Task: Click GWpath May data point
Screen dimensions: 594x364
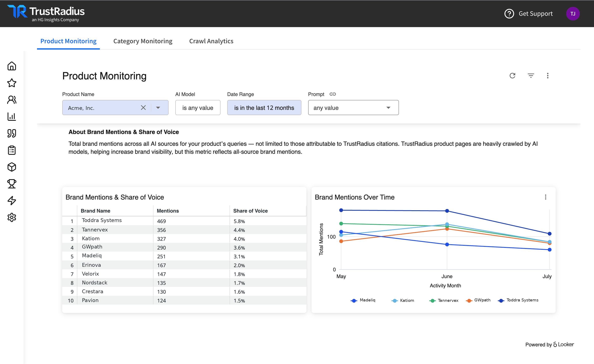Action: click(x=341, y=241)
